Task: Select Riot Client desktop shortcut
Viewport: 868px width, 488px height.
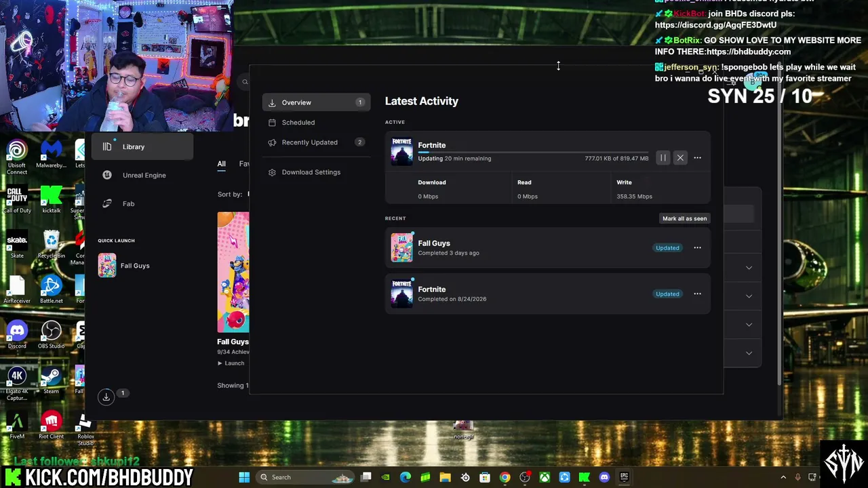Action: 52,426
